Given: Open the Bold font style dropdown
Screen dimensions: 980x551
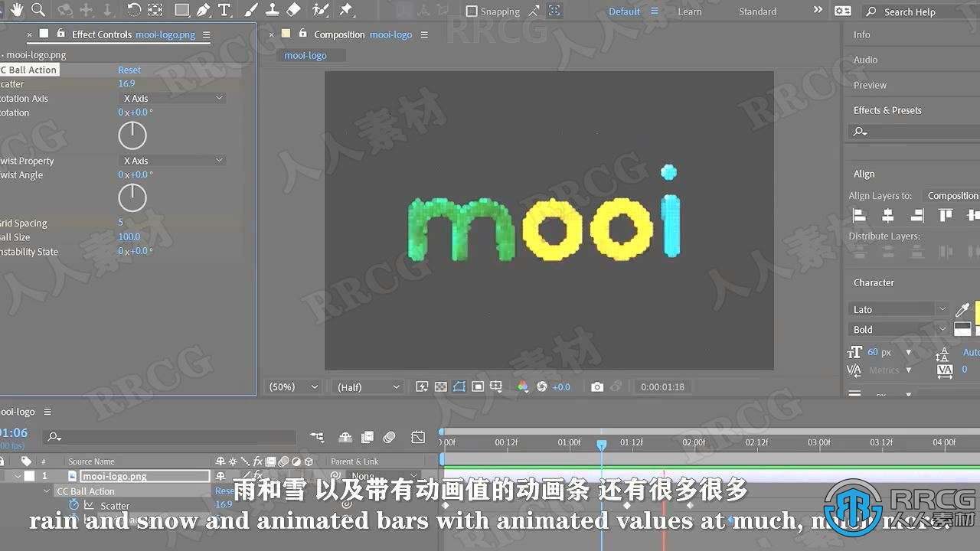Looking at the screenshot, I should click(x=898, y=329).
